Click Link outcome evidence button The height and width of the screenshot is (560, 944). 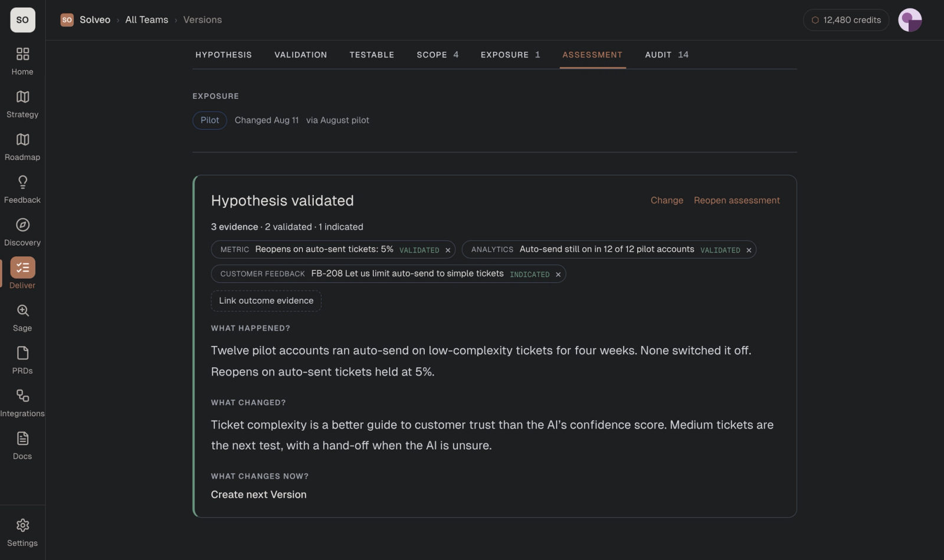click(266, 301)
